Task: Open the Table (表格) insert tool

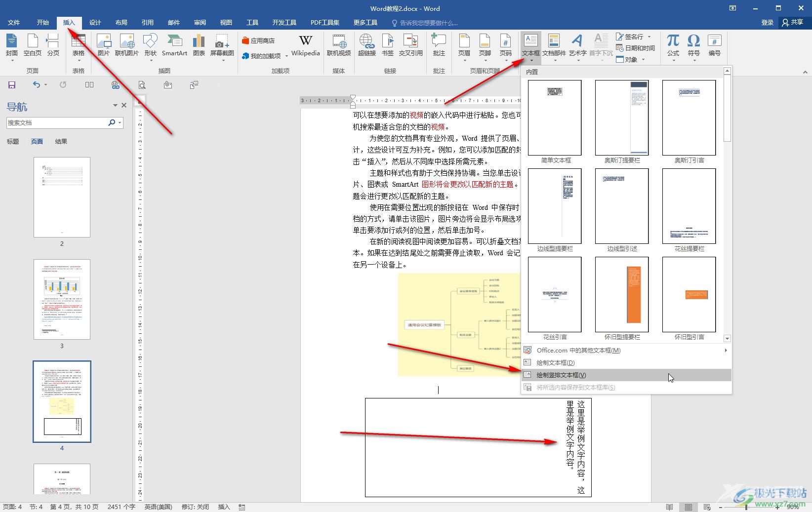Action: tap(79, 47)
